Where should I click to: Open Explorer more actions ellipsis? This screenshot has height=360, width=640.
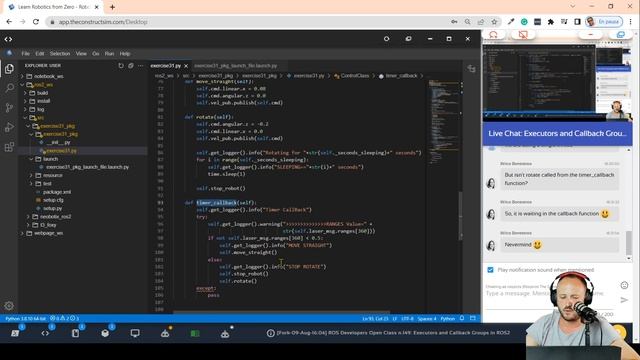[140, 65]
